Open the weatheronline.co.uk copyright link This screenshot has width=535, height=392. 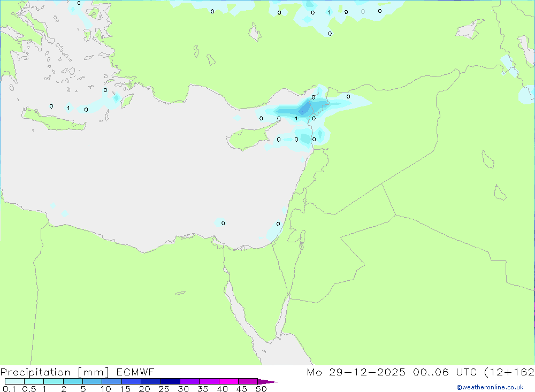490,387
